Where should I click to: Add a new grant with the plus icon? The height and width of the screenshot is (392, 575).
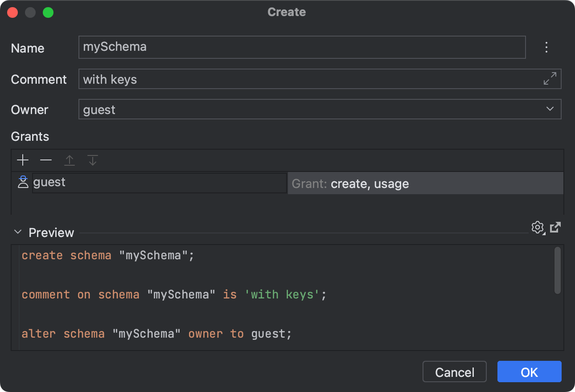pos(22,160)
